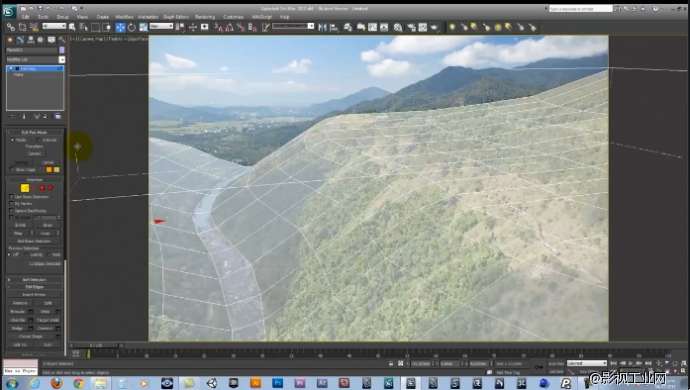Click the Chamfer button
Image resolution: width=690 pixels, height=390 pixels.
18,320
